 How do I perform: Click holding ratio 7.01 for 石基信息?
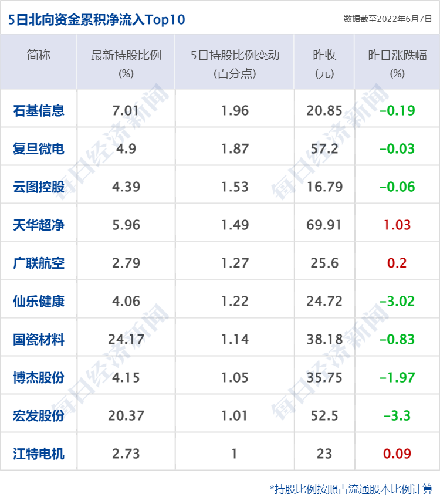click(x=126, y=110)
